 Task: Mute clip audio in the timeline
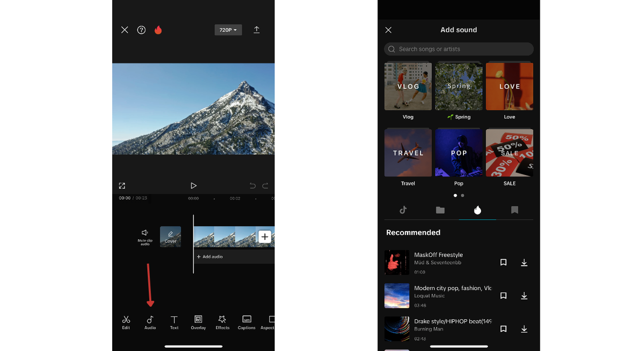pos(145,237)
